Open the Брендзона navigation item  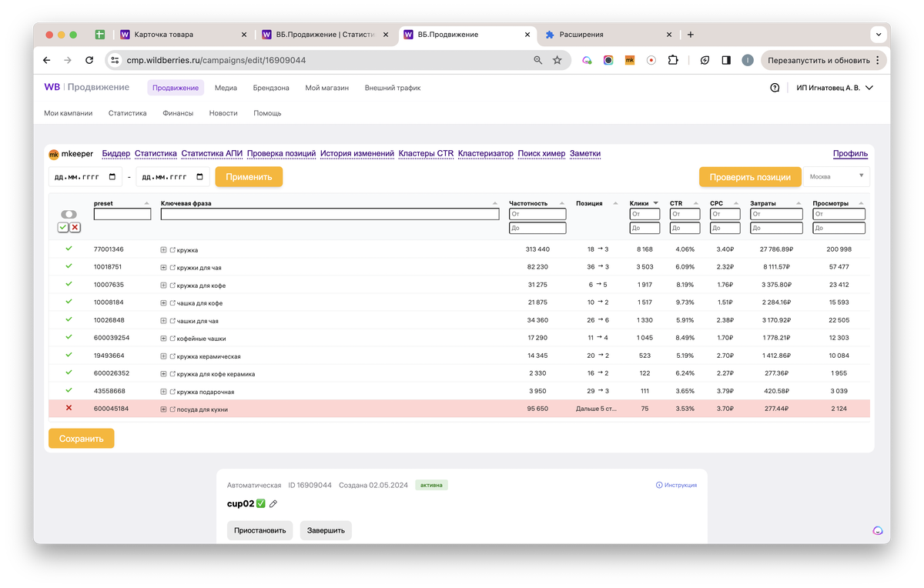click(x=271, y=88)
